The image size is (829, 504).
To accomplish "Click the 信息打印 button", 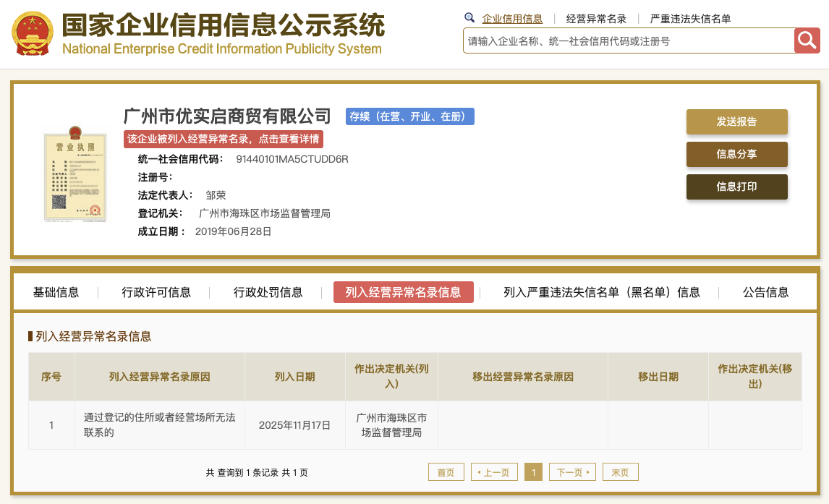I will tap(736, 187).
